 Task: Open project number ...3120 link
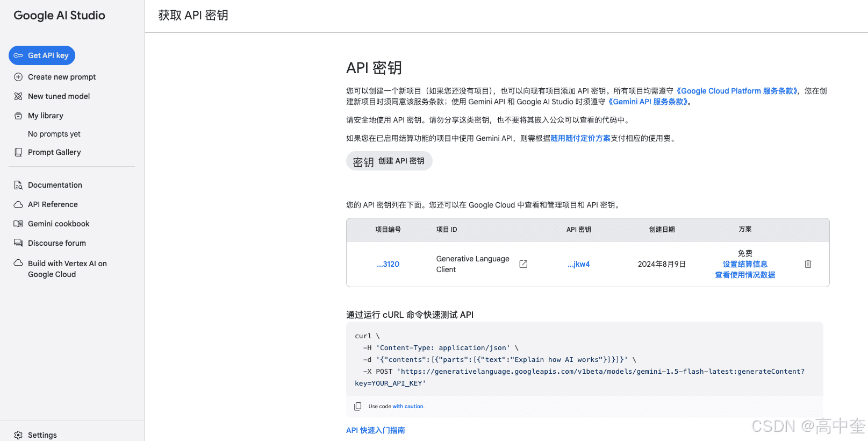coord(388,264)
